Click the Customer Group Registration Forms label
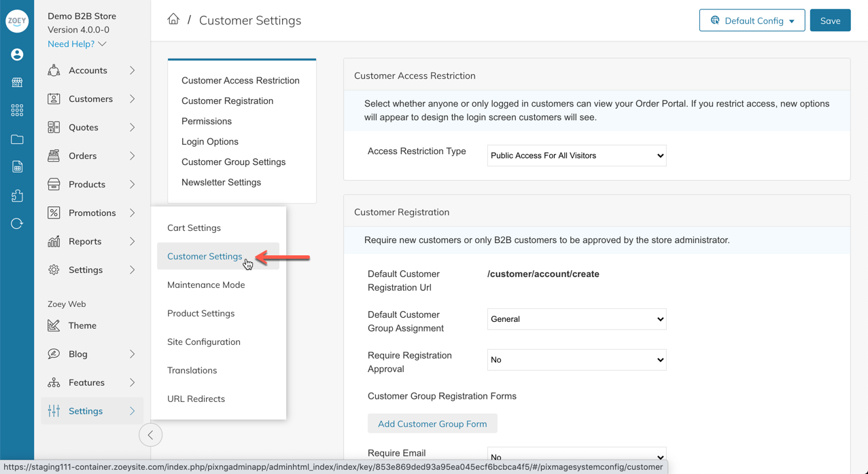 click(442, 396)
